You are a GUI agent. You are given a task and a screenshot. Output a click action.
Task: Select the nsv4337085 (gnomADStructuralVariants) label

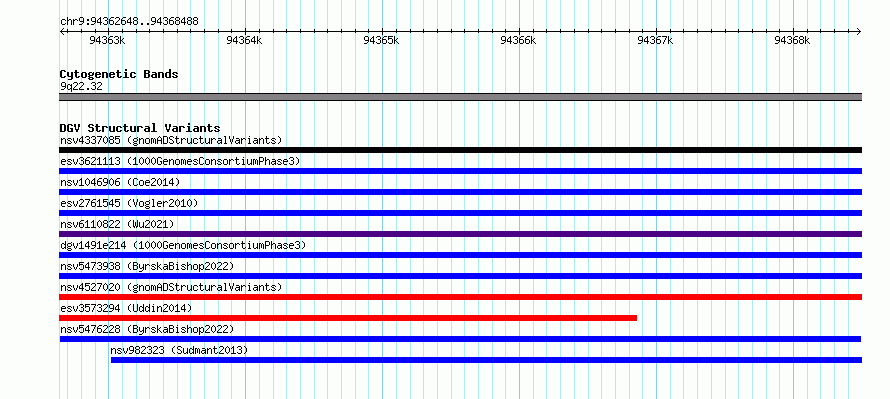tap(171, 140)
